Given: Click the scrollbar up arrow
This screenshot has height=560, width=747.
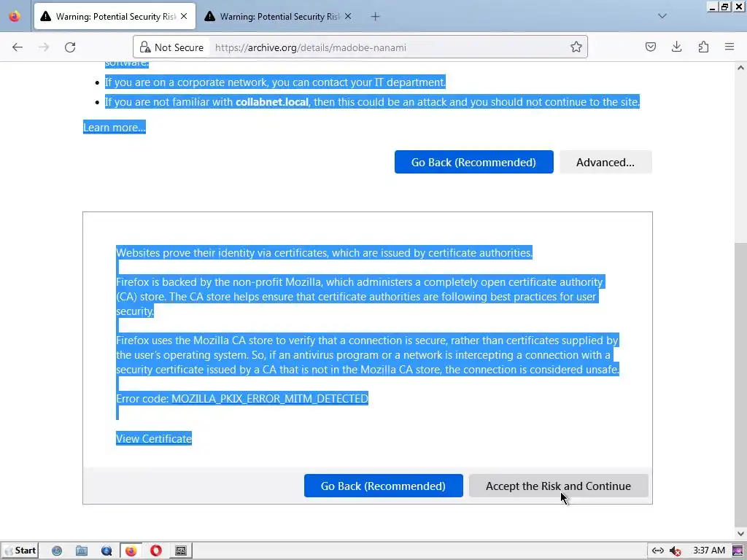Looking at the screenshot, I should [740, 68].
